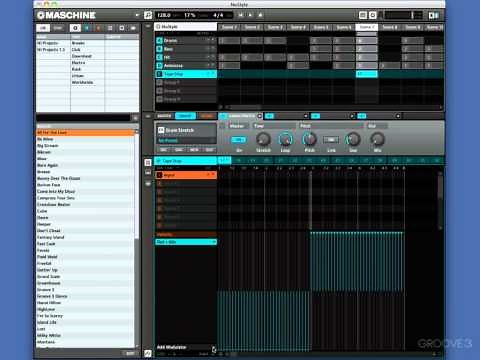
Task: Open the Scene 3 tab
Action: [x=275, y=27]
